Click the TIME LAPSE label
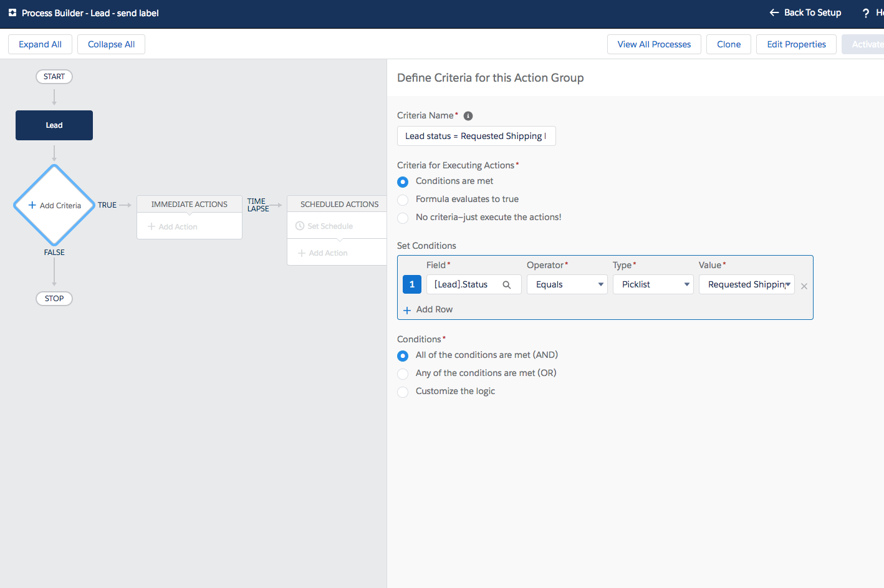The width and height of the screenshot is (884, 588). coord(258,205)
